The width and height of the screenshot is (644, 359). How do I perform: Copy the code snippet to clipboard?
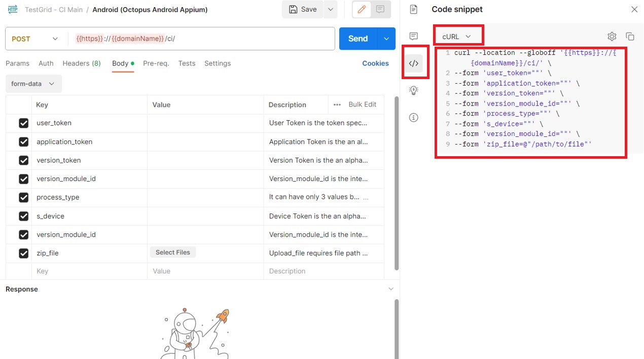(x=630, y=37)
